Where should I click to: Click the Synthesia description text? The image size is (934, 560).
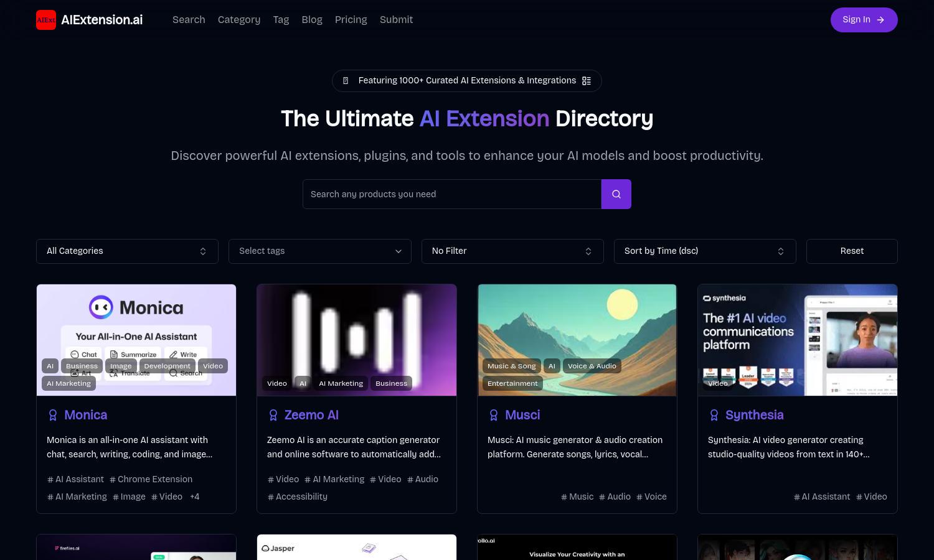(789, 447)
